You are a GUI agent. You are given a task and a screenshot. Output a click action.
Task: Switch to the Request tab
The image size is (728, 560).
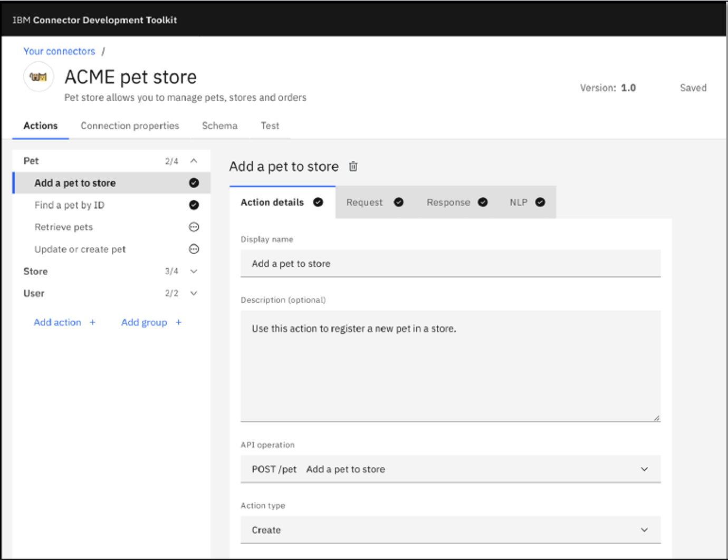click(365, 202)
